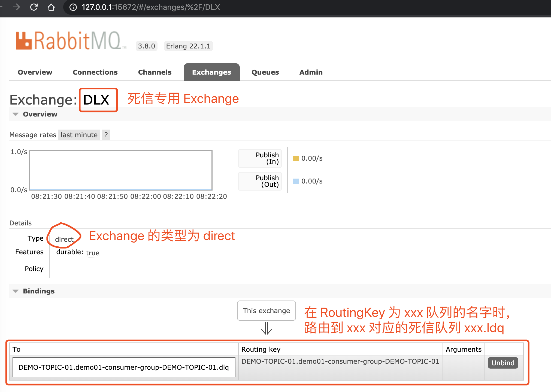Screen dimensions: 551x392
Task: Go to browser home page icon
Action: (x=51, y=7)
